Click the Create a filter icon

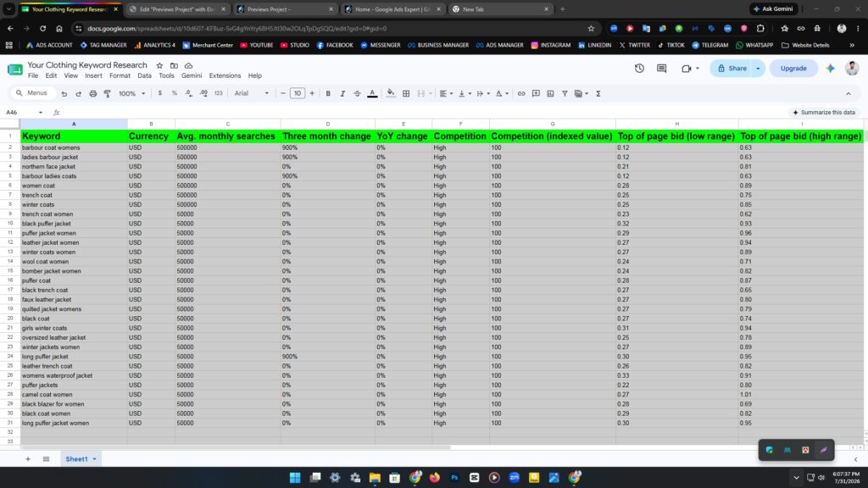coord(565,93)
